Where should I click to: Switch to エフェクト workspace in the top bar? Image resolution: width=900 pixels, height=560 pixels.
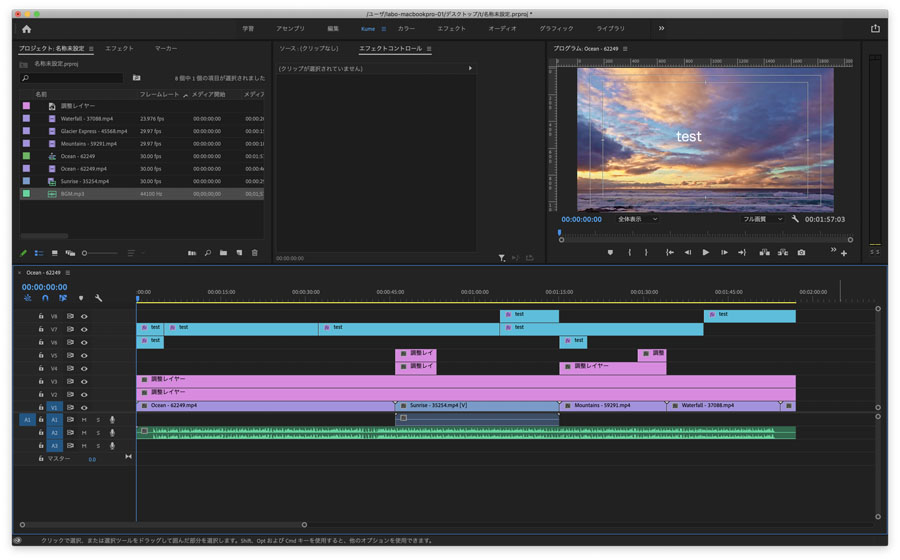451,29
